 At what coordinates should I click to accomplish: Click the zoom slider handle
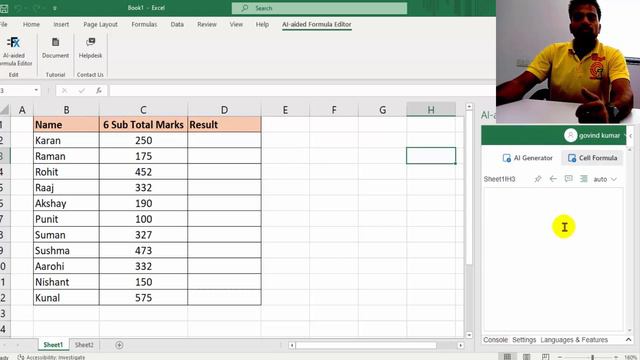coord(592,357)
